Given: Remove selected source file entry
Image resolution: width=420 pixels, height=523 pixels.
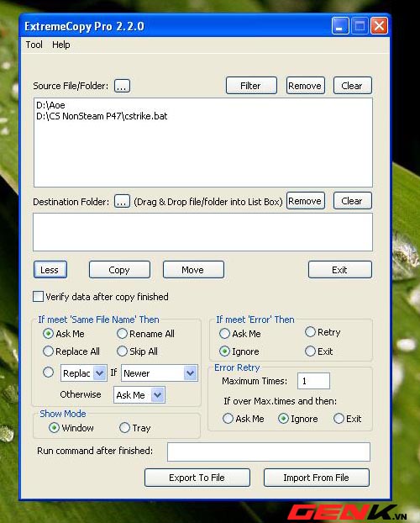Looking at the screenshot, I should 305,86.
